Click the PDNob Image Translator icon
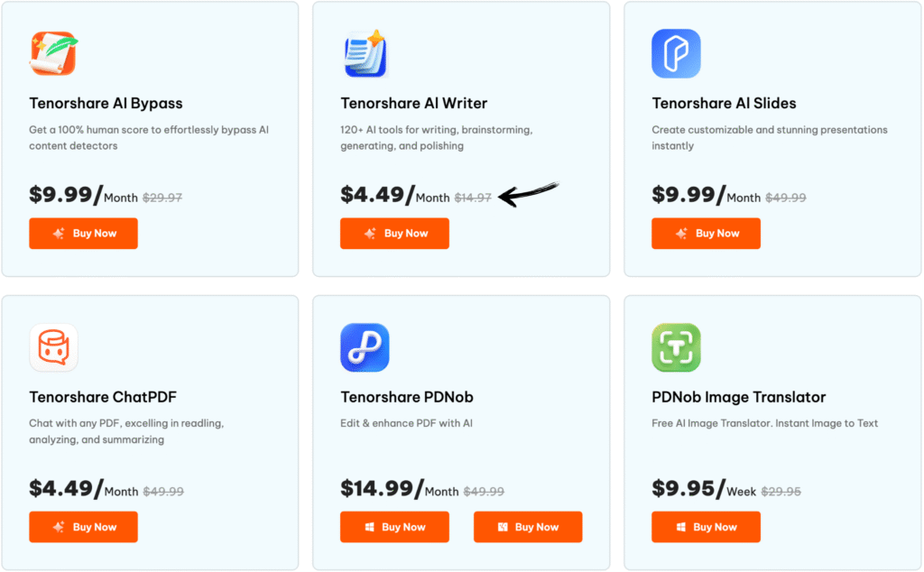This screenshot has width=924, height=572. (676, 347)
